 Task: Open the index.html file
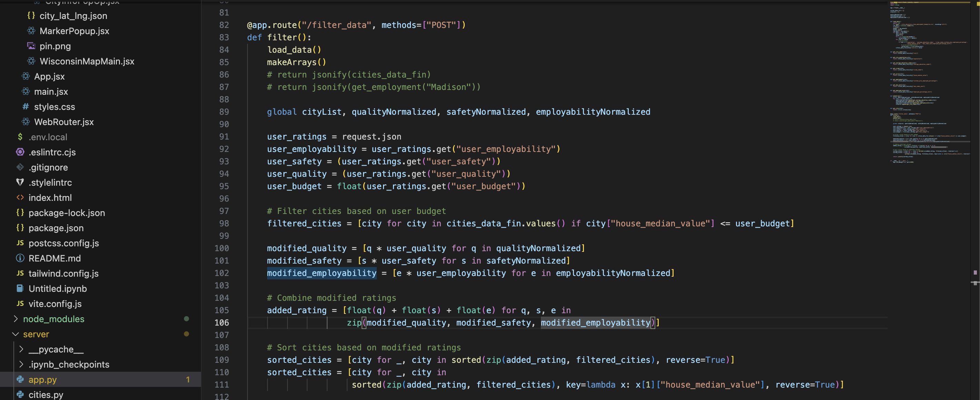50,198
